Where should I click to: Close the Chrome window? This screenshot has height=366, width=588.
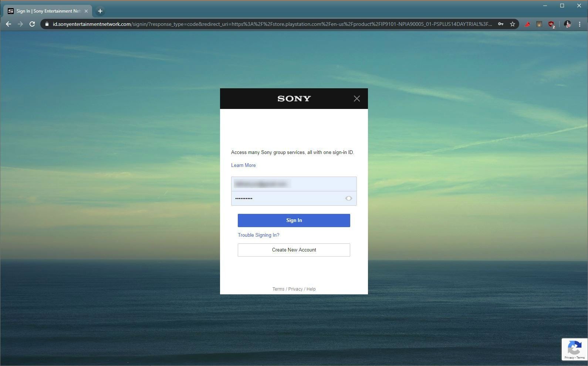pyautogui.click(x=579, y=6)
